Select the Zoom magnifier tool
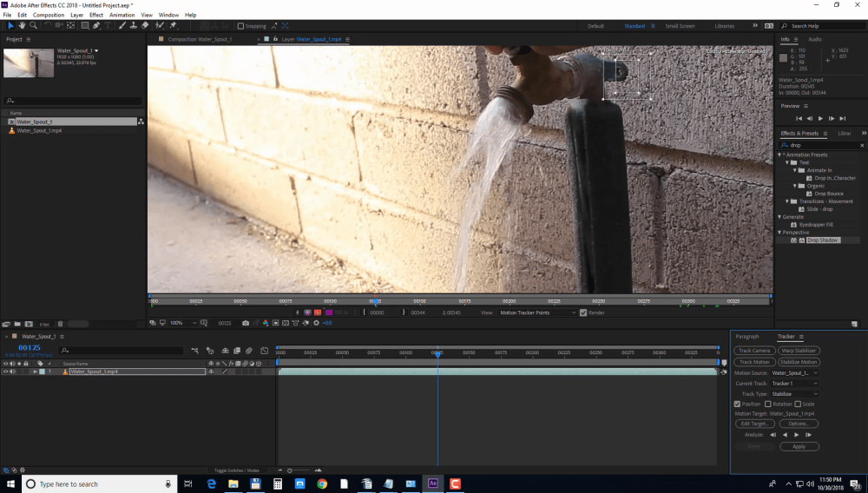Viewport: 868px width, 493px height. [33, 25]
